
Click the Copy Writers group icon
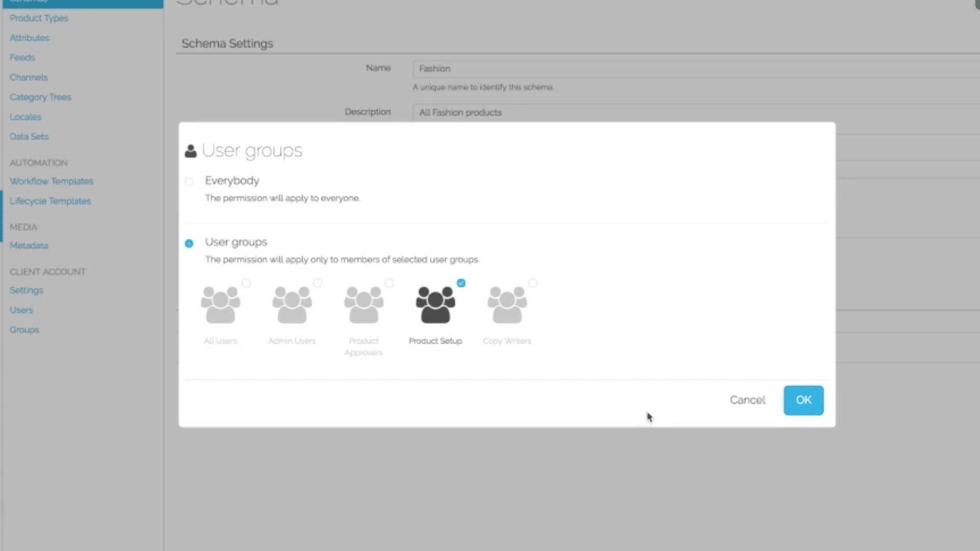tap(507, 304)
